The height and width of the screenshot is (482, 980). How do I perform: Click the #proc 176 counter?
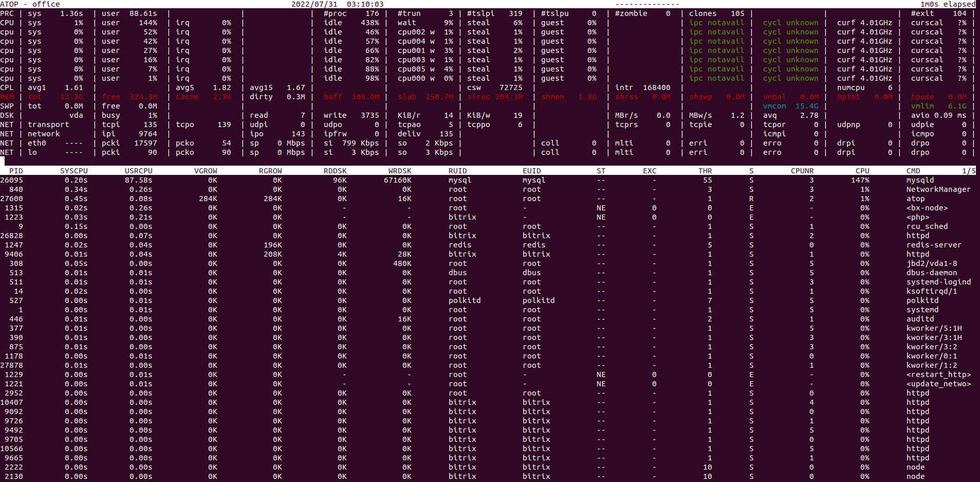coord(352,13)
